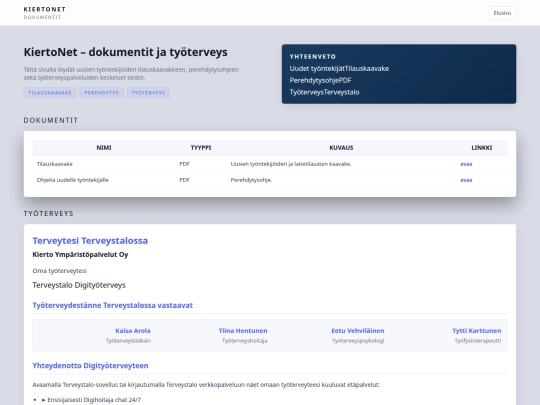Click the Linkki column header
Image resolution: width=540 pixels, height=405 pixels.
pyautogui.click(x=481, y=148)
